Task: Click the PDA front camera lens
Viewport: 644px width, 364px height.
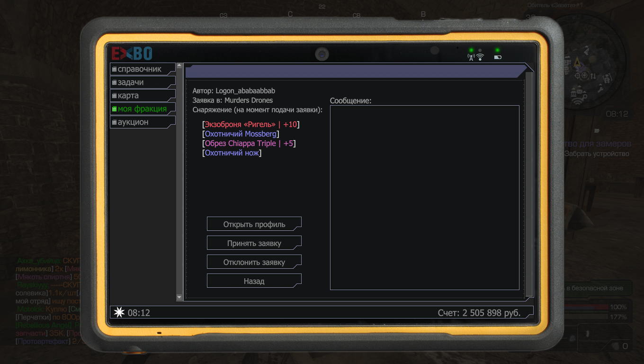Action: 322,54
